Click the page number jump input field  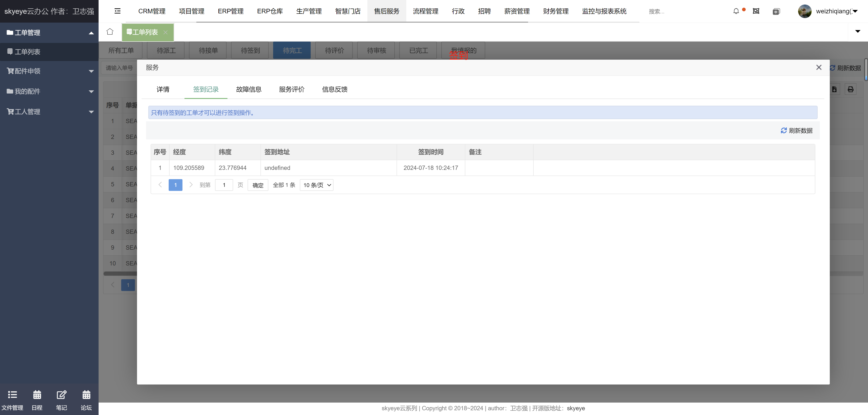coord(224,185)
